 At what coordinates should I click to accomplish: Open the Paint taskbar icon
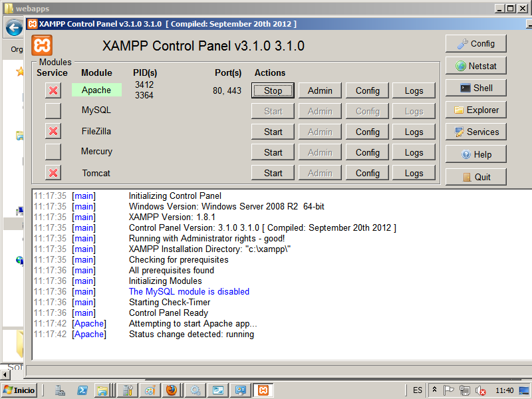(150, 390)
